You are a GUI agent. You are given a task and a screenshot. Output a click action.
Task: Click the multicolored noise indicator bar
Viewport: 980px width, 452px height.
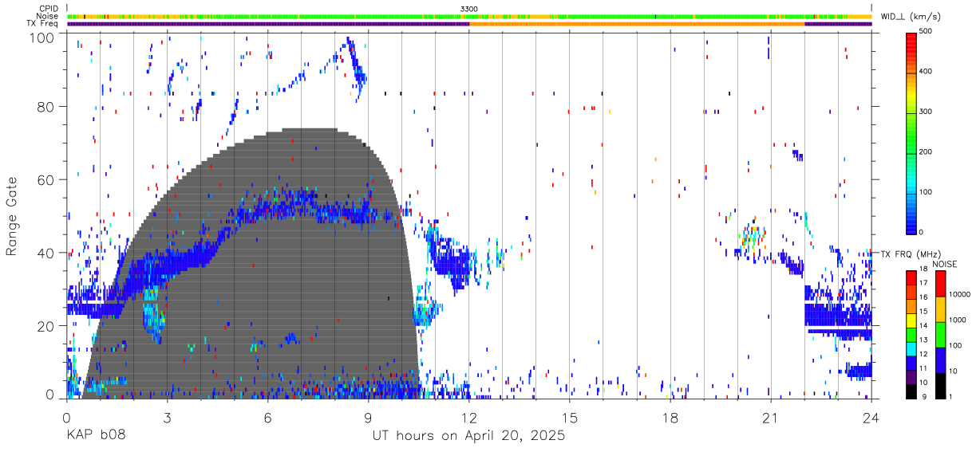pos(469,16)
